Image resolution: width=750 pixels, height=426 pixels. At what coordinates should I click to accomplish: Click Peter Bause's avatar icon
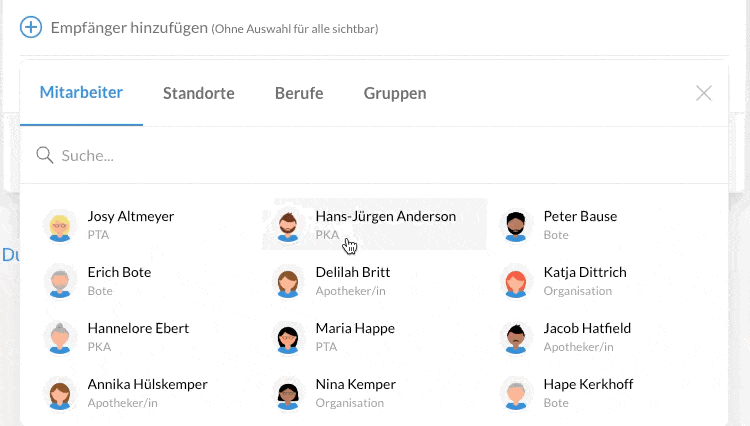click(x=516, y=225)
